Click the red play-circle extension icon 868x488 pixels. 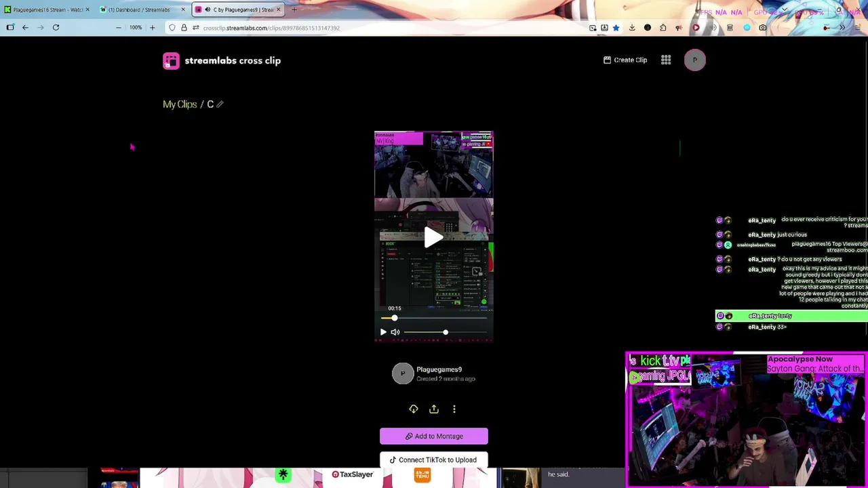pos(696,28)
